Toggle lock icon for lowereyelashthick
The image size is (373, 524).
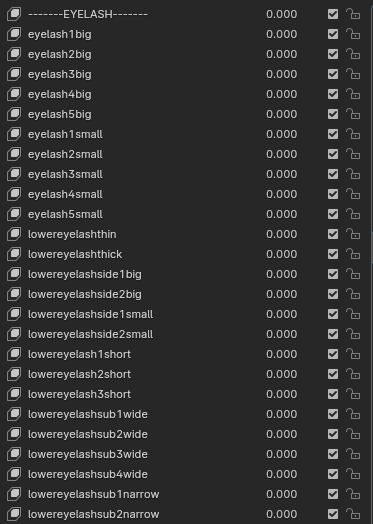pyautogui.click(x=353, y=254)
